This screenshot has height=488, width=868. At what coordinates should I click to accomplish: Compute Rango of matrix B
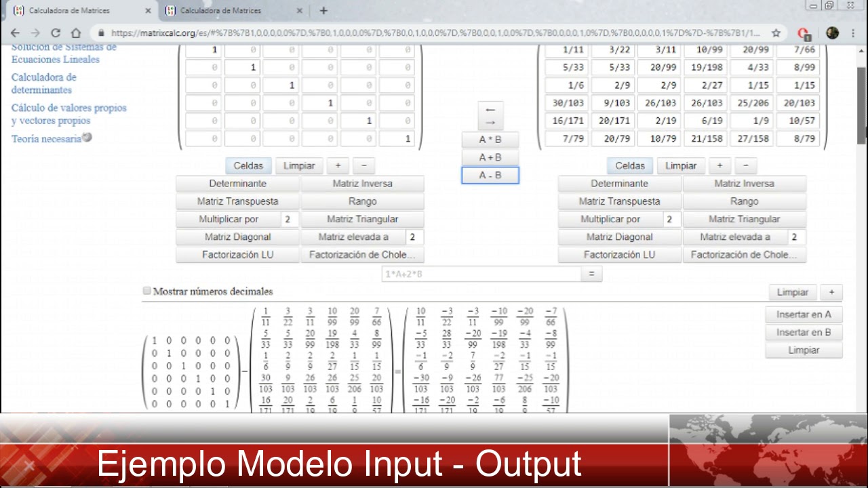pyautogui.click(x=744, y=201)
